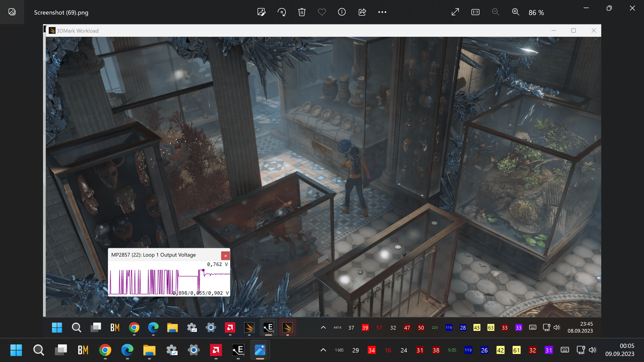Image resolution: width=644 pixels, height=362 pixels.
Task: Rotate the image with rotate icon
Action: tap(281, 12)
